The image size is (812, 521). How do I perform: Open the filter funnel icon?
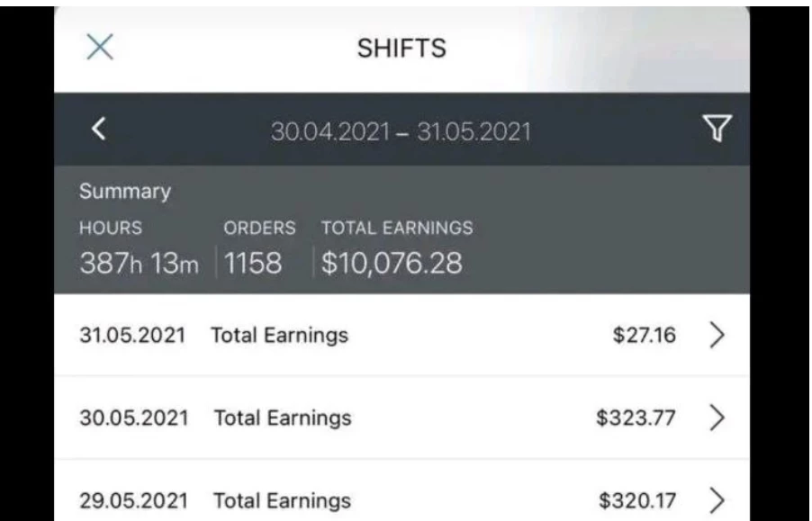tap(717, 128)
